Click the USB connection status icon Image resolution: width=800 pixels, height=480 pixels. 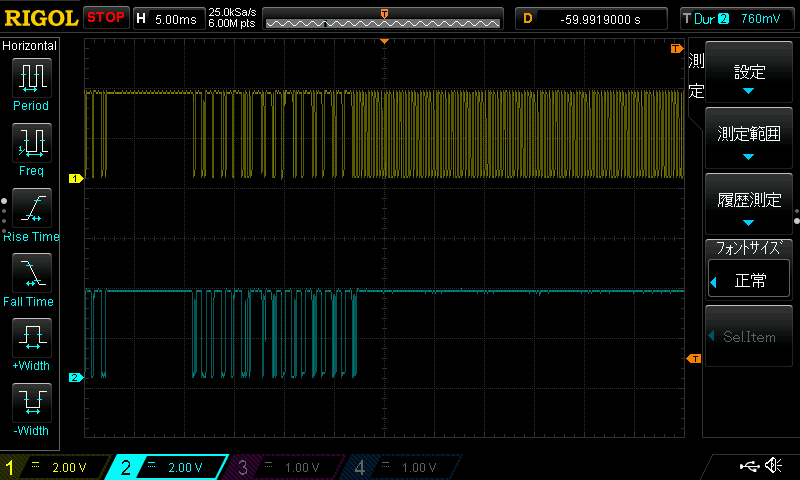coord(749,466)
